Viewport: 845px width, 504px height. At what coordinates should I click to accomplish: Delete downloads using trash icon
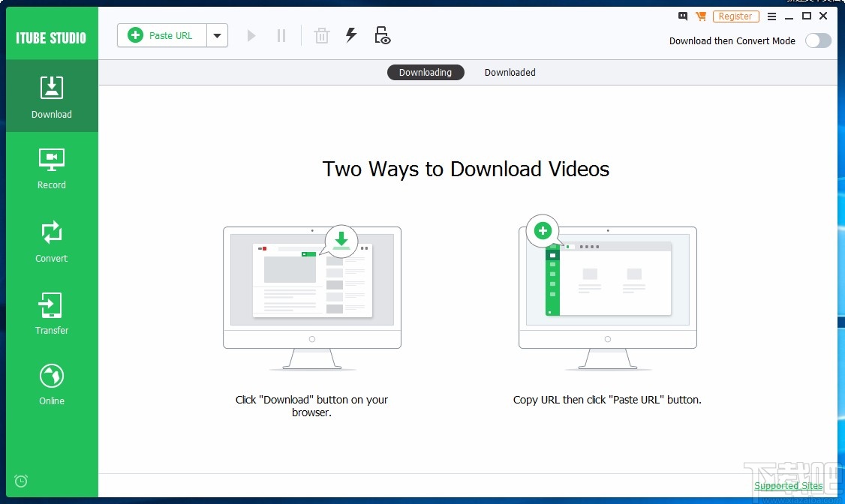point(321,34)
